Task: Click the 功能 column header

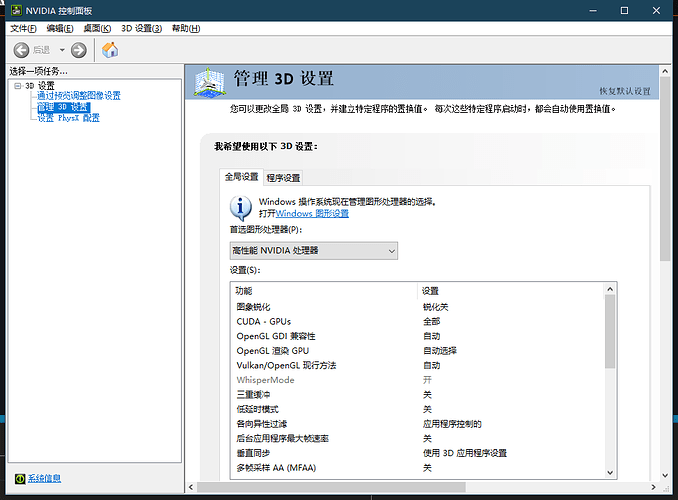Action: (x=324, y=291)
